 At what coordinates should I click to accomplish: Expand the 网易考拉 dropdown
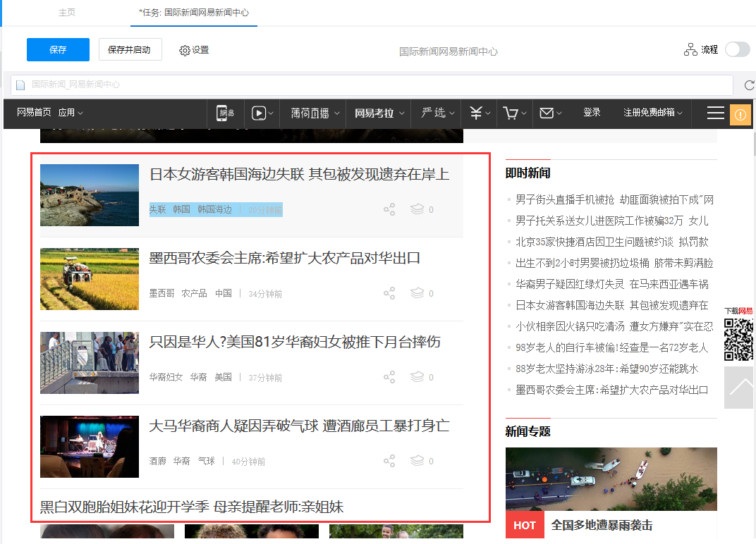379,113
